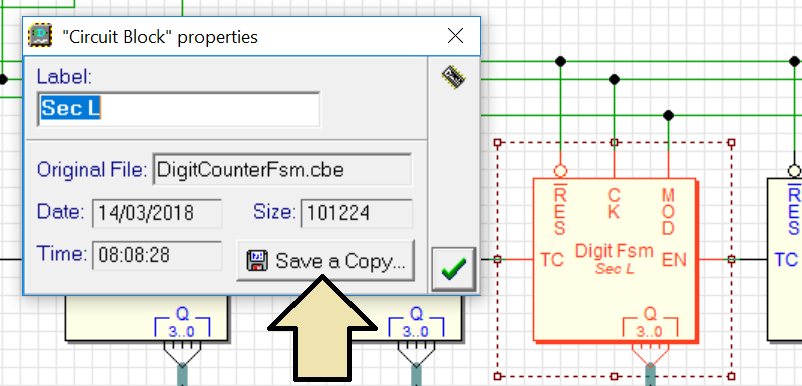Click the Circuit Block dialog title icon
802x386 pixels.
40,36
